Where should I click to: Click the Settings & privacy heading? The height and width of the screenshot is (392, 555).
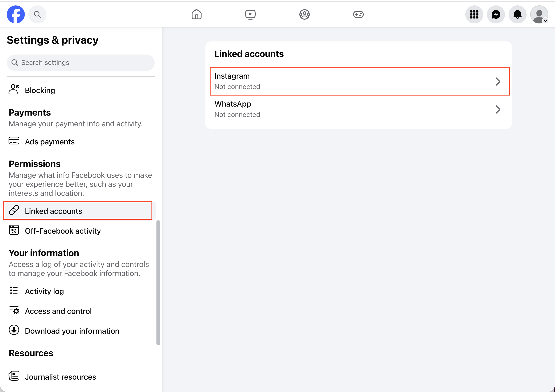[53, 40]
